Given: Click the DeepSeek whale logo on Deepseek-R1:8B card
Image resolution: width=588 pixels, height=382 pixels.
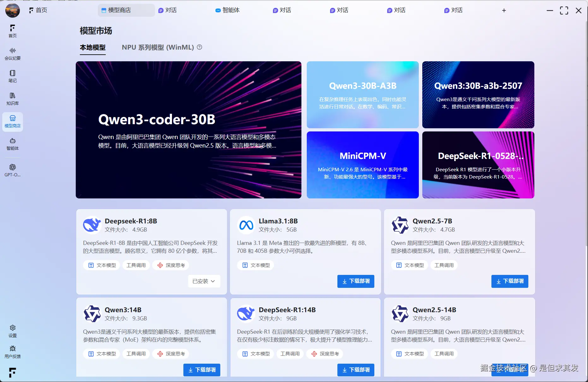Looking at the screenshot, I should coord(92,225).
